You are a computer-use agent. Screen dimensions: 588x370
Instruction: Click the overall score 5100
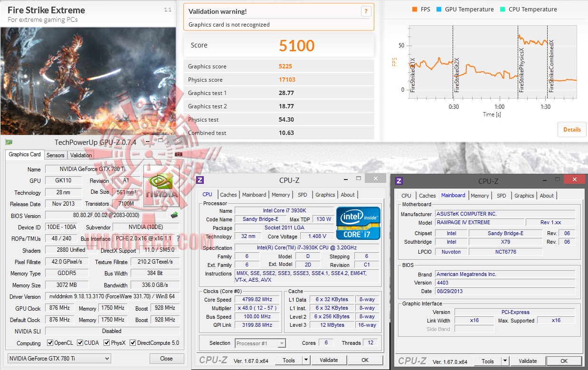(297, 46)
